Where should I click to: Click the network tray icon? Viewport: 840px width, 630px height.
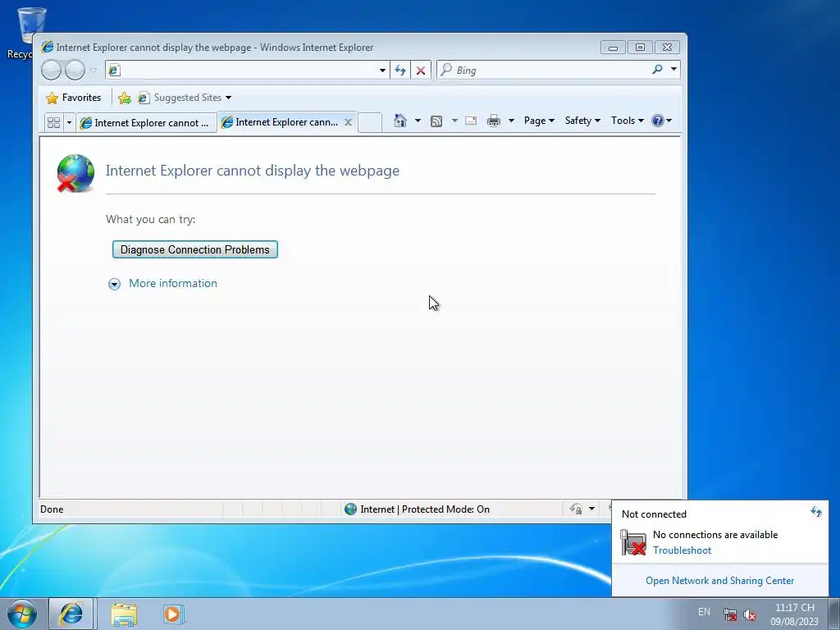click(x=729, y=614)
